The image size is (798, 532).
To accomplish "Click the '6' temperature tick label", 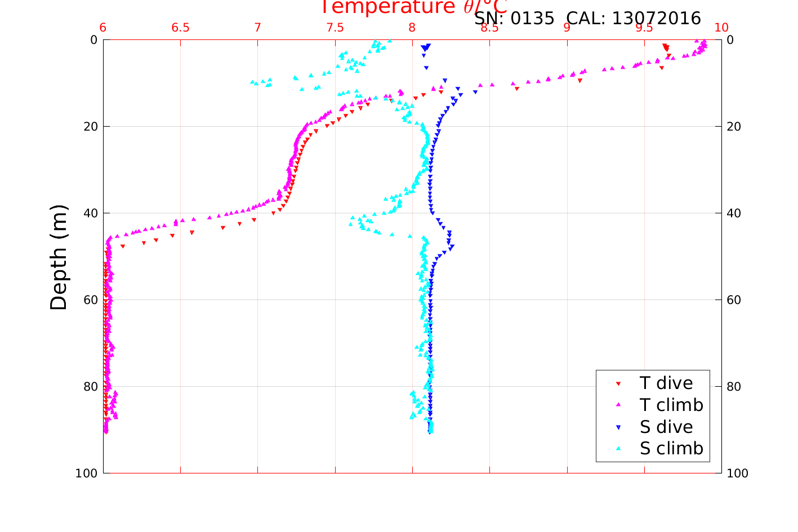I will click(x=103, y=28).
